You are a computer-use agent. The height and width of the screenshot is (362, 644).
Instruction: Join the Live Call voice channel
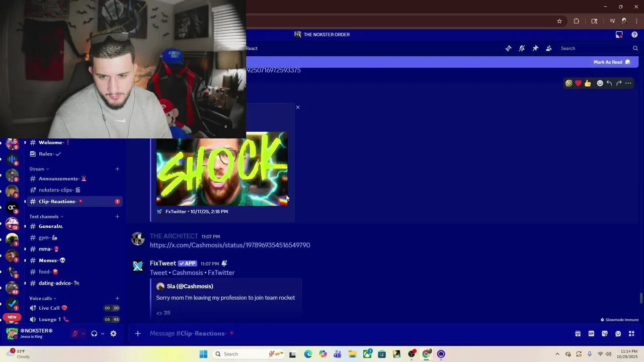tap(74, 308)
